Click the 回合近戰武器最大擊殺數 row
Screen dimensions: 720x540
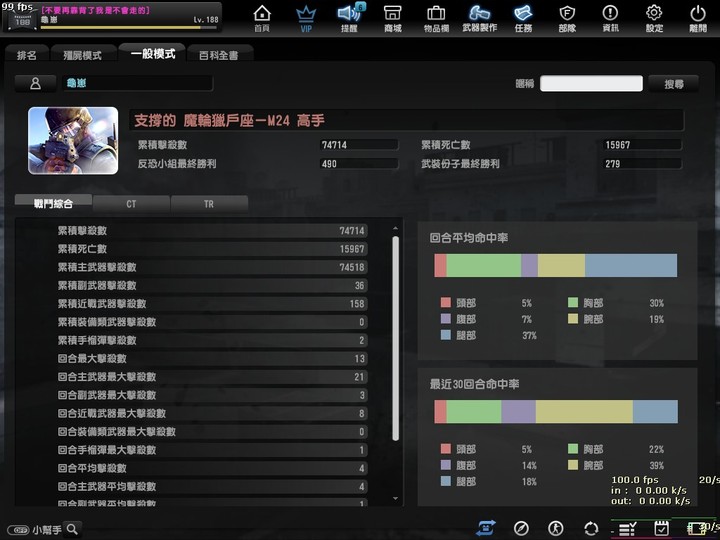point(211,413)
